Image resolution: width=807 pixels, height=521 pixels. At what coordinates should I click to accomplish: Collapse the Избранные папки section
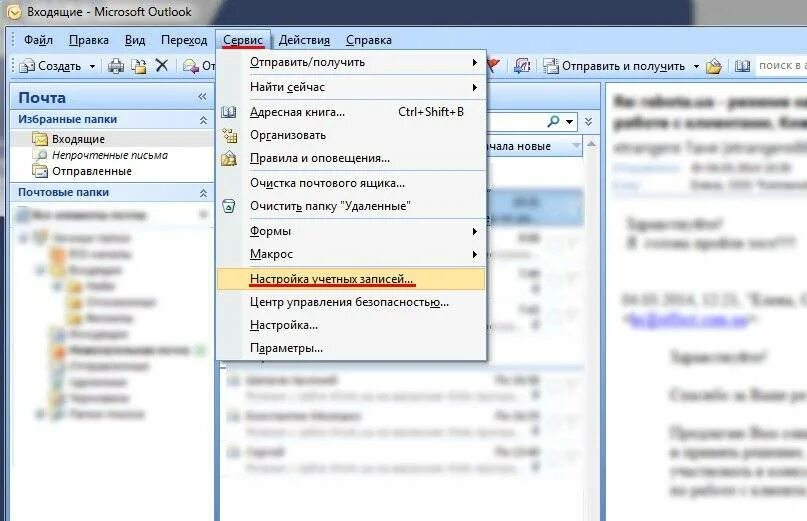[x=203, y=120]
